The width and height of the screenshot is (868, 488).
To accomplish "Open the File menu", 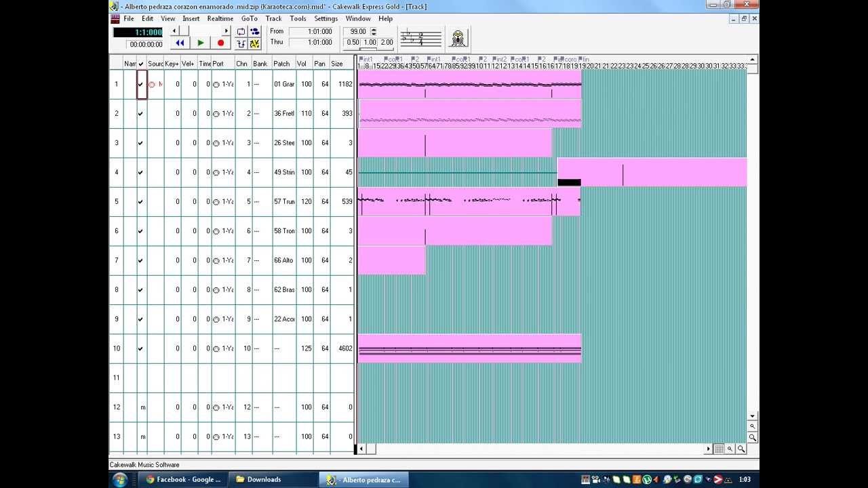I will tap(129, 18).
